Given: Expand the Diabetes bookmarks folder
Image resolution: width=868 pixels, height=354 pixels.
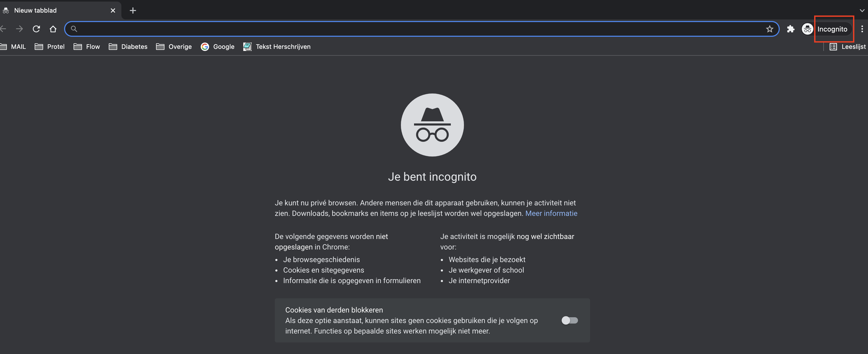Looking at the screenshot, I should click(128, 46).
